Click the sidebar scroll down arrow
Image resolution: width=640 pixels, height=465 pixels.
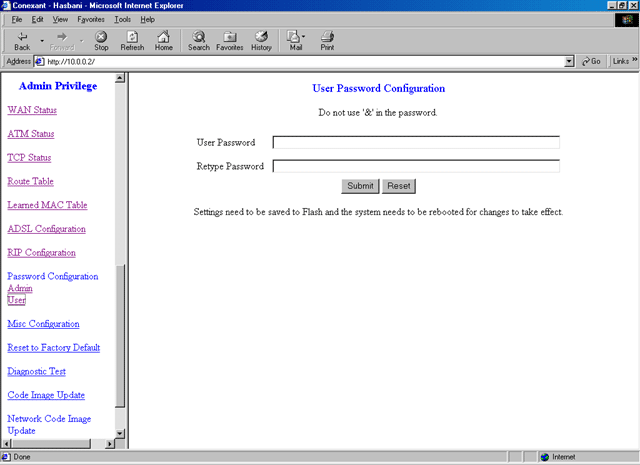click(120, 433)
